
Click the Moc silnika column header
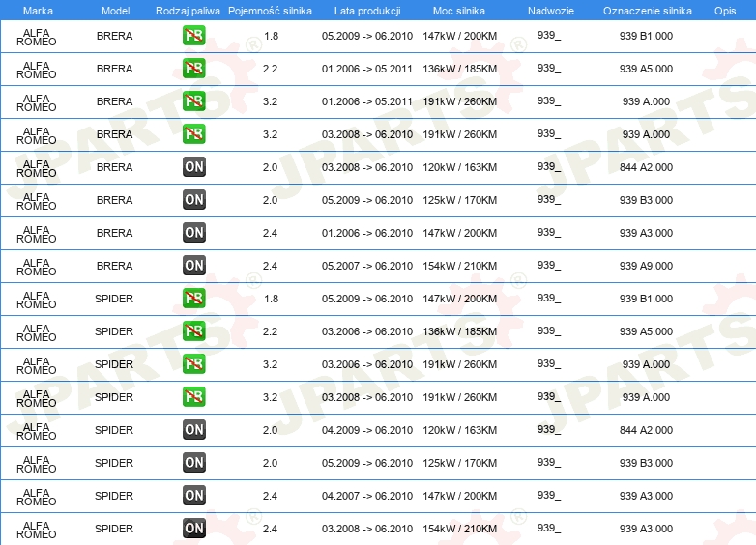459,11
